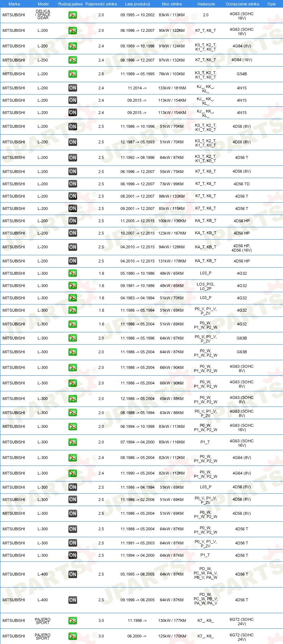Click the 11.2005 -> 12.2015 date cell
Viewport: 283px width, 644px height.
138,221
